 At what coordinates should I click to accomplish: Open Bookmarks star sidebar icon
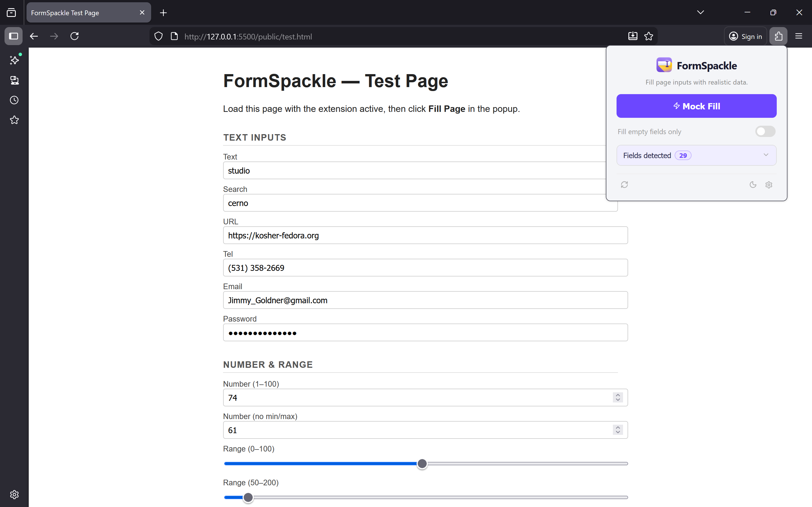point(14,120)
